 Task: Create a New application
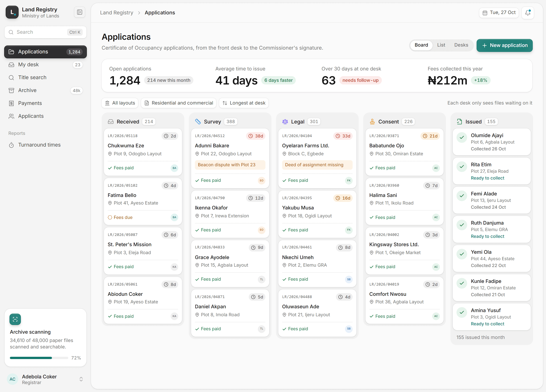click(504, 45)
